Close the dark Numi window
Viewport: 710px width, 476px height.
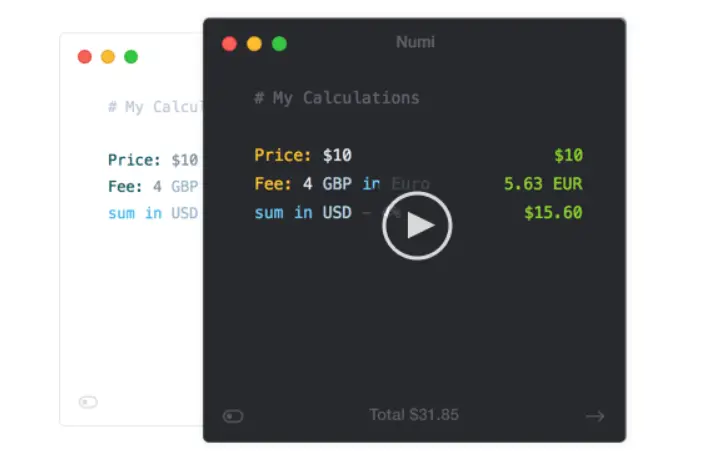click(230, 44)
